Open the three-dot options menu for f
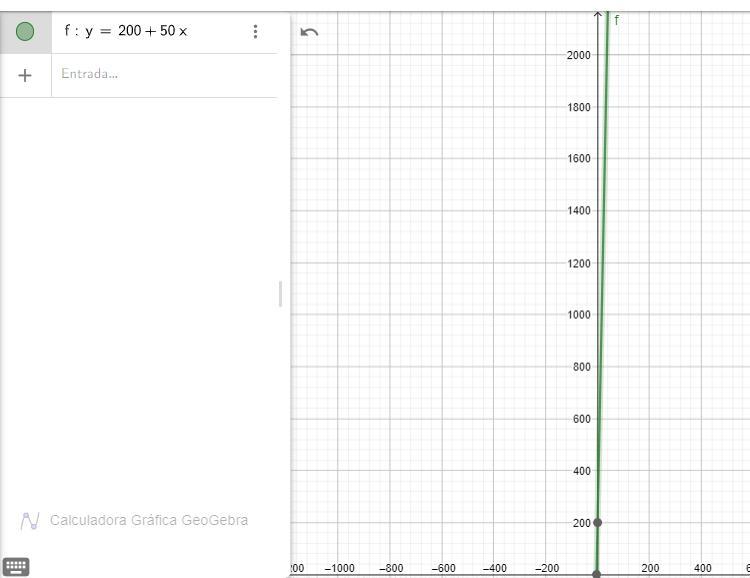The image size is (750, 578). [255, 32]
